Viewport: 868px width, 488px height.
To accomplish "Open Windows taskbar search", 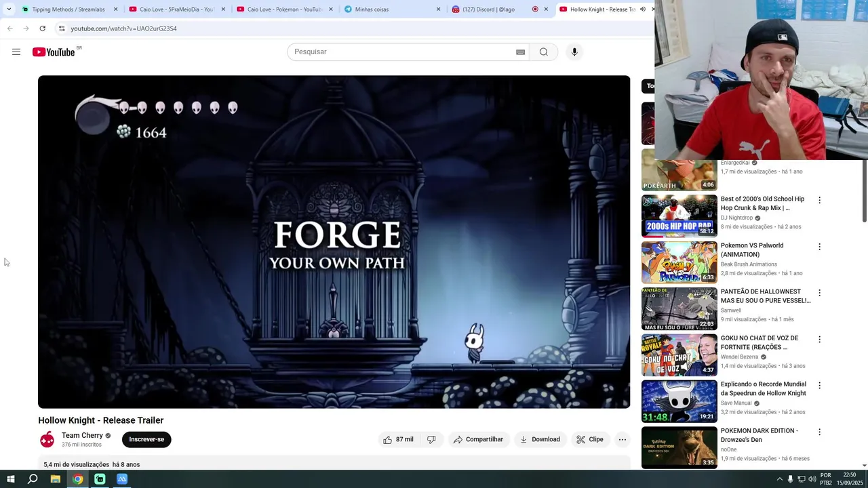I will pos(33,479).
